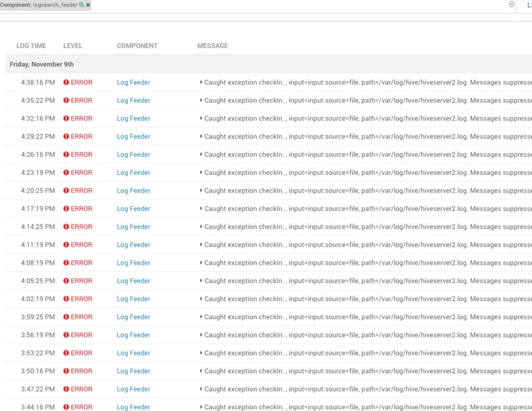Click the ERROR level text at 3:53:22 PM
This screenshot has width=532, height=411.
[81, 352]
